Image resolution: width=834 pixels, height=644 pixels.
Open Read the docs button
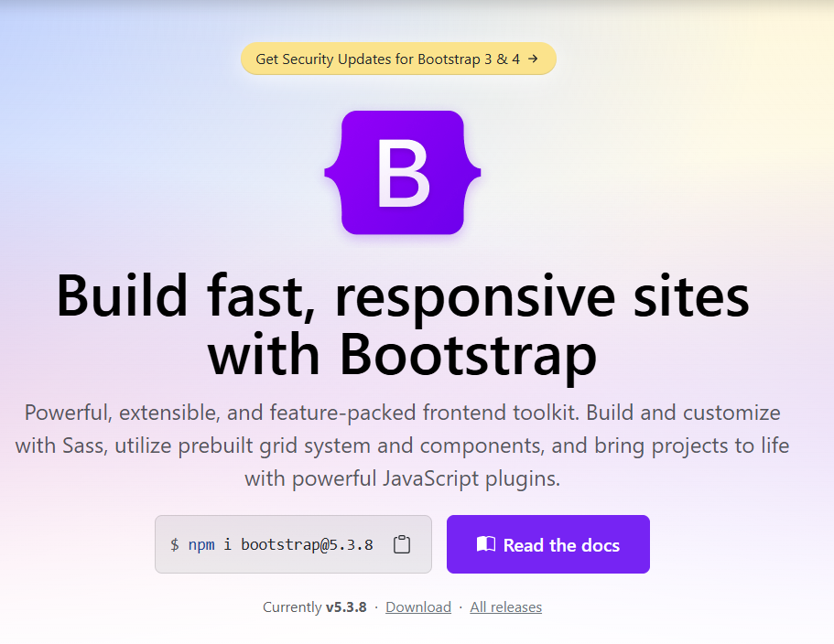click(x=547, y=544)
